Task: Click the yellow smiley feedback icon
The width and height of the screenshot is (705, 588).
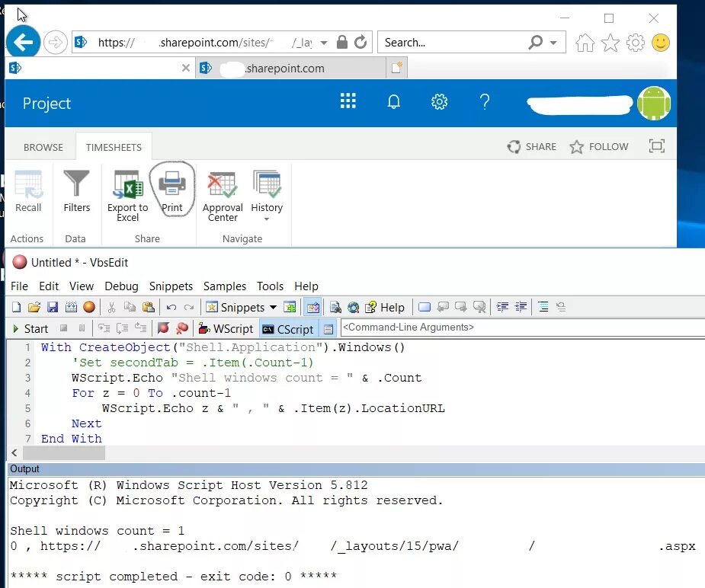Action: point(661,43)
